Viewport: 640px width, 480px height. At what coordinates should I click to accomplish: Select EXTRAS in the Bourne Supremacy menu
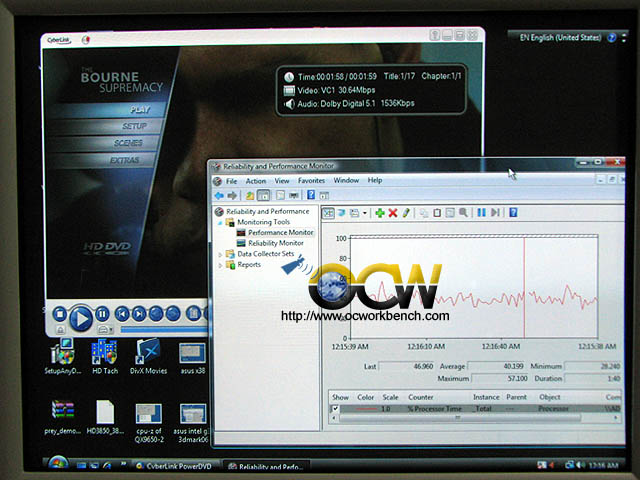click(x=124, y=160)
